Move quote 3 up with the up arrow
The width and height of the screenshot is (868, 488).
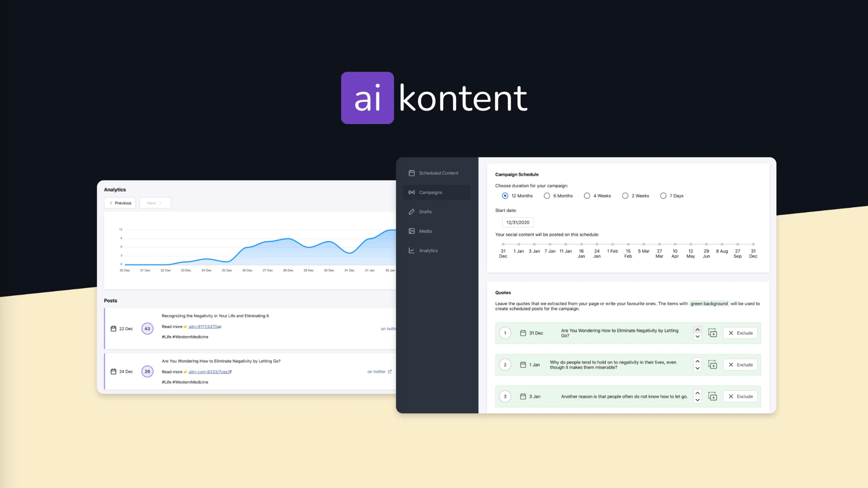click(x=697, y=393)
